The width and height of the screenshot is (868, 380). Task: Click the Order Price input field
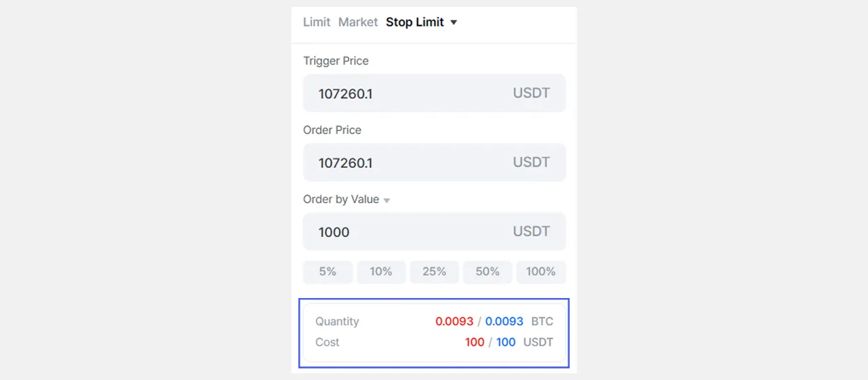click(407, 163)
